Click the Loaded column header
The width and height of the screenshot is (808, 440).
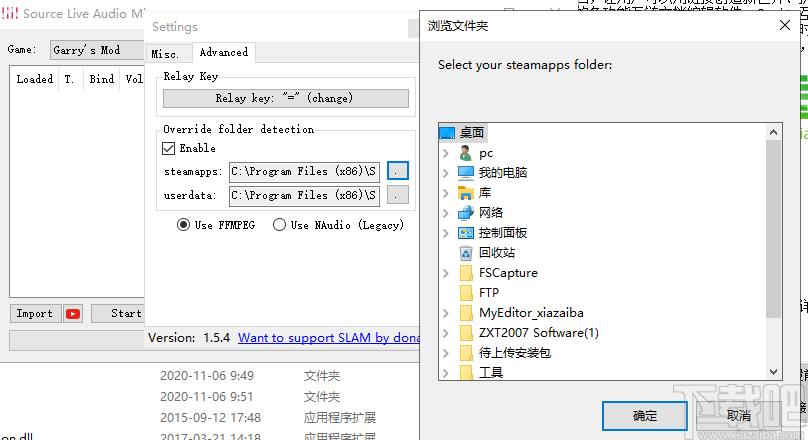[35, 79]
